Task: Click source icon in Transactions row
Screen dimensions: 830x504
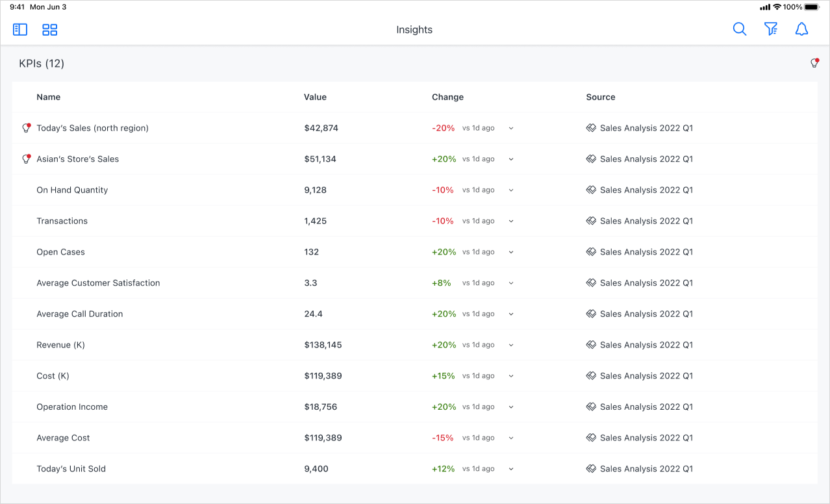Action: point(591,221)
